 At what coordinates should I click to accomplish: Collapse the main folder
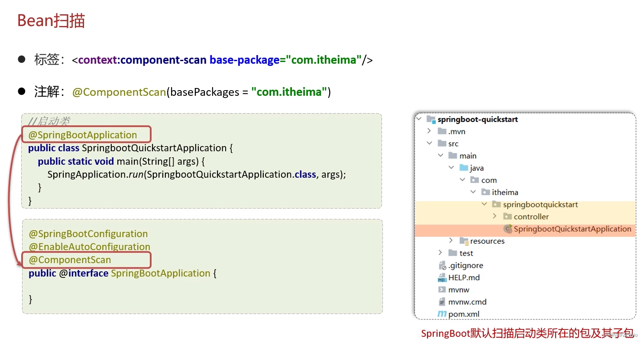coord(440,155)
